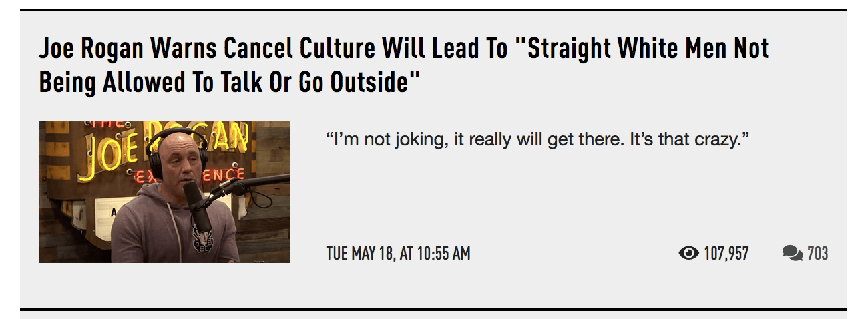Click the top black divider line
The height and width of the screenshot is (319, 868).
433,10
